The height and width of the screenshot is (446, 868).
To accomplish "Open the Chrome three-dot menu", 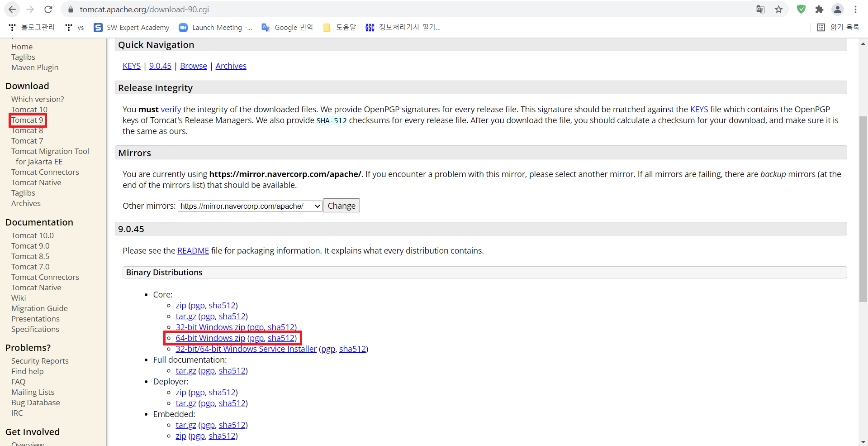I will (855, 10).
